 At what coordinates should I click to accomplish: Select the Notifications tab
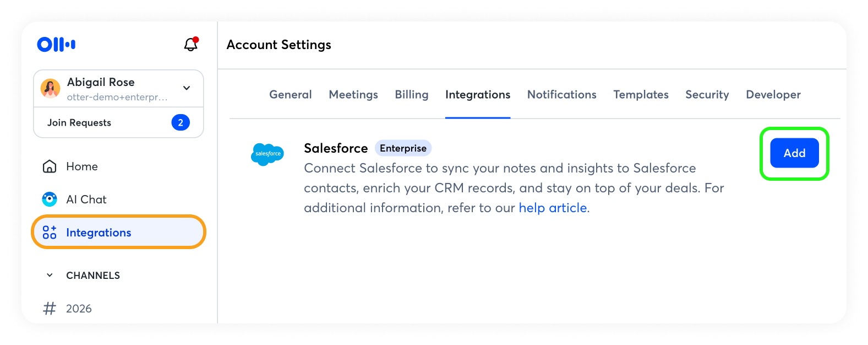pyautogui.click(x=561, y=95)
